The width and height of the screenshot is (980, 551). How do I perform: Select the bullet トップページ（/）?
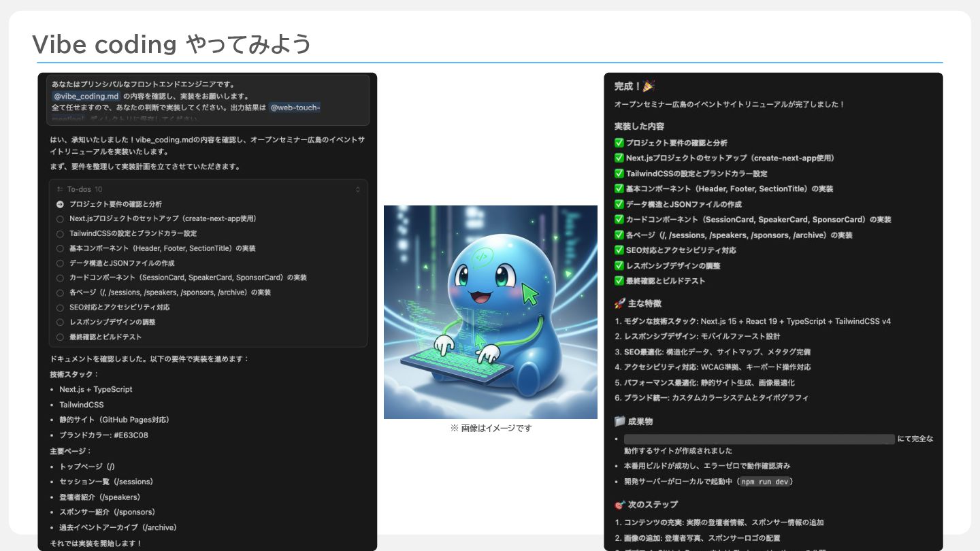tap(87, 467)
